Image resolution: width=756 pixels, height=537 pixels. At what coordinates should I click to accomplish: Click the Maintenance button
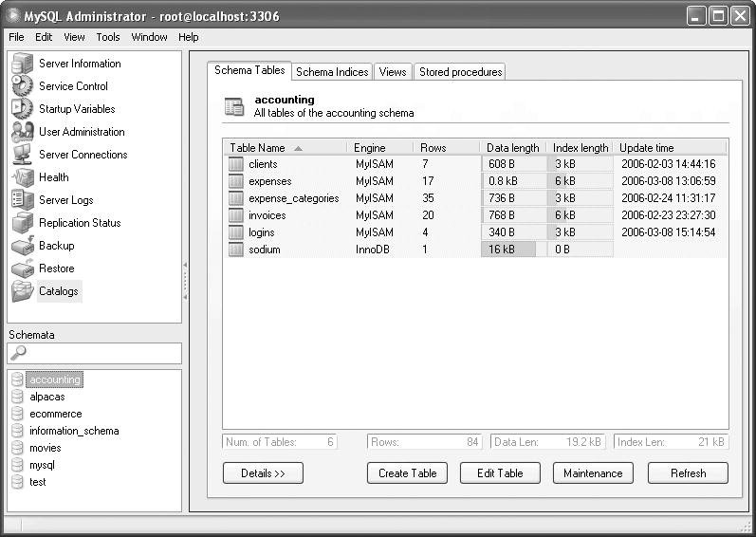(593, 473)
